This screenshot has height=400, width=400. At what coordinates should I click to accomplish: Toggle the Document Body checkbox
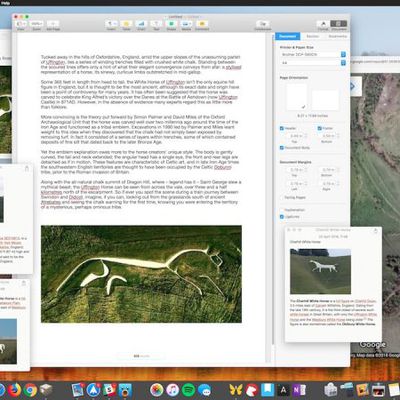(282, 148)
